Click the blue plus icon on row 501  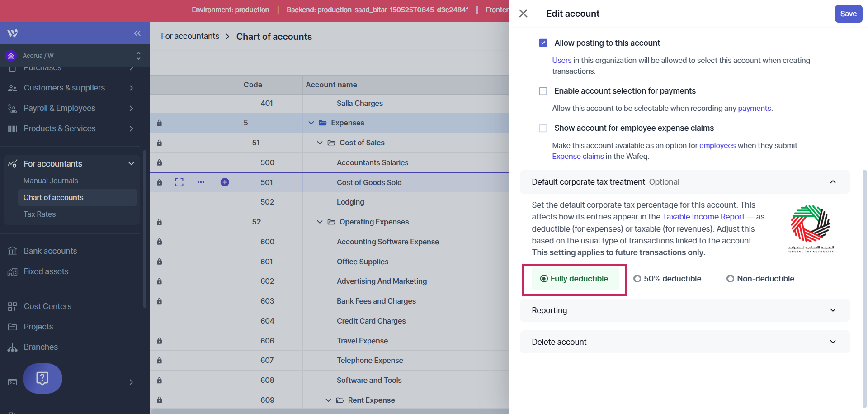pyautogui.click(x=225, y=182)
